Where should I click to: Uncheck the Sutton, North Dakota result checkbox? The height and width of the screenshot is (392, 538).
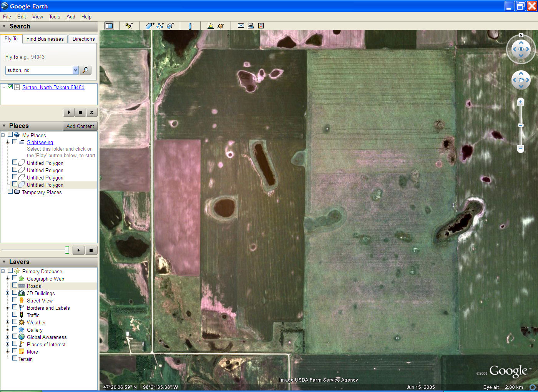tap(10, 87)
